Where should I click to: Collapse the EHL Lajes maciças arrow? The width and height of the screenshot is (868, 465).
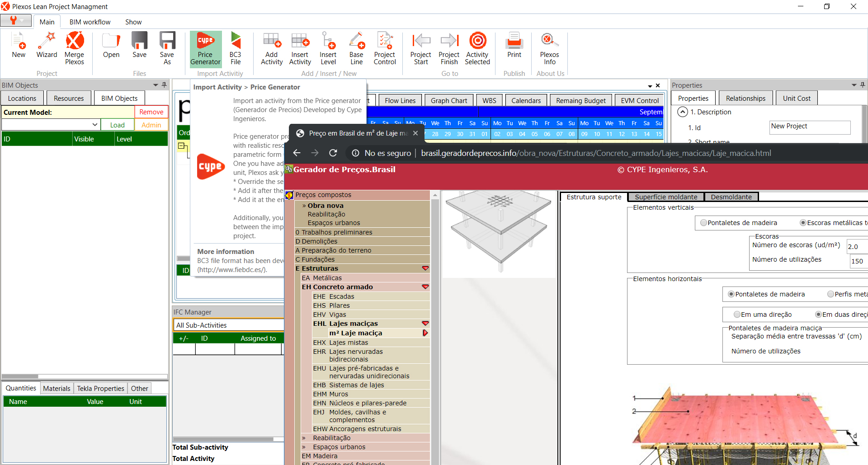tap(425, 324)
